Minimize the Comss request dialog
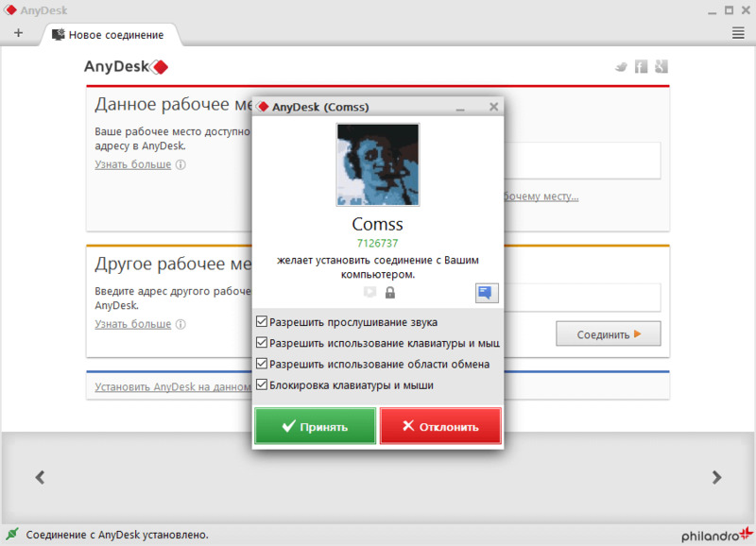This screenshot has width=756, height=546. point(460,108)
